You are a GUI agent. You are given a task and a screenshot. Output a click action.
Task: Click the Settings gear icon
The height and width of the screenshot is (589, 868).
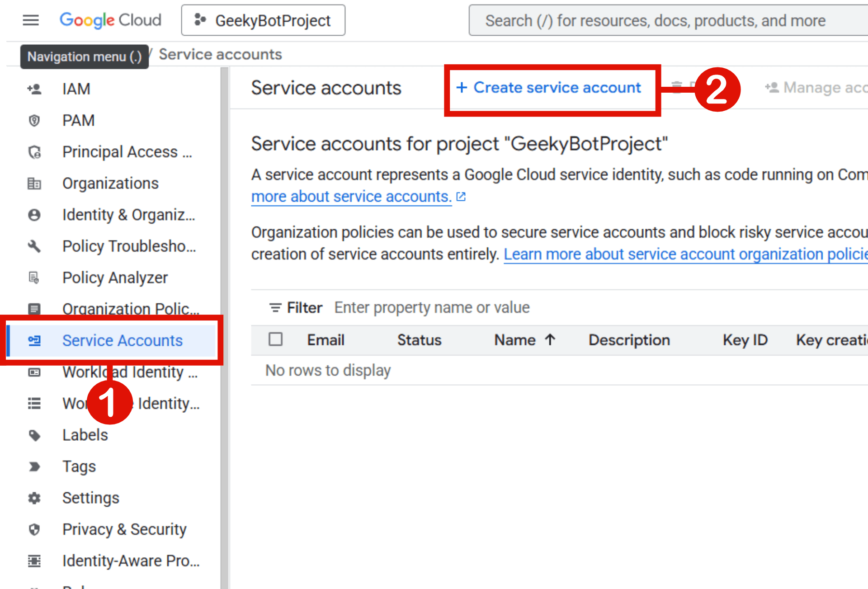(x=34, y=498)
